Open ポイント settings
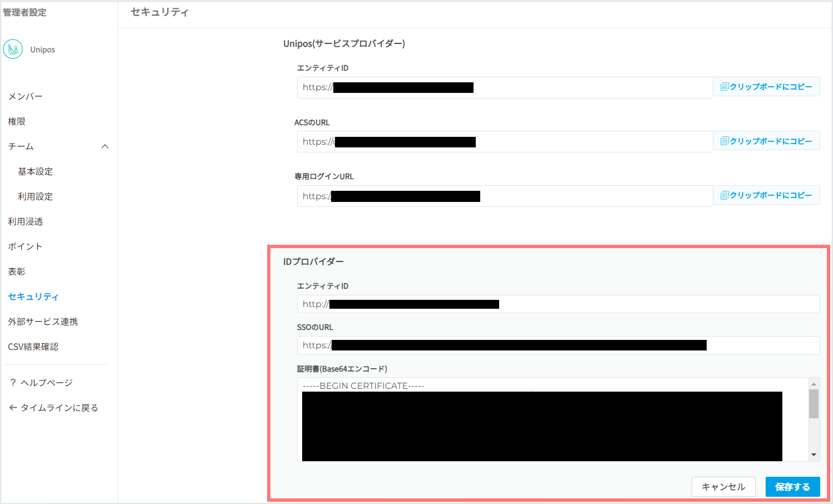This screenshot has width=833, height=504. (x=25, y=246)
